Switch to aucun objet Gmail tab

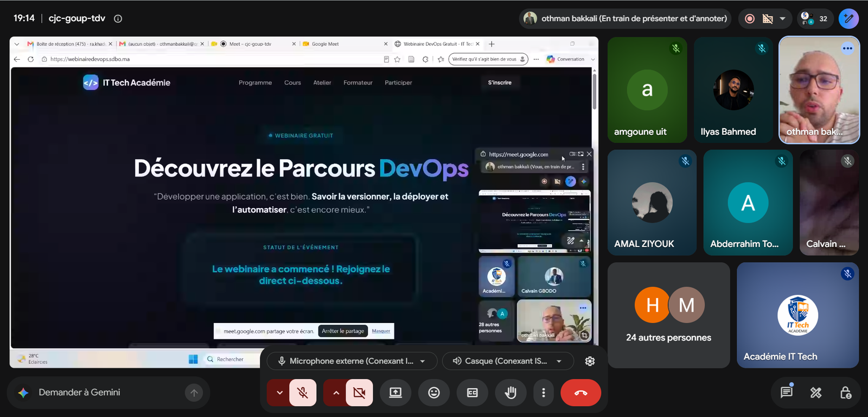point(161,44)
